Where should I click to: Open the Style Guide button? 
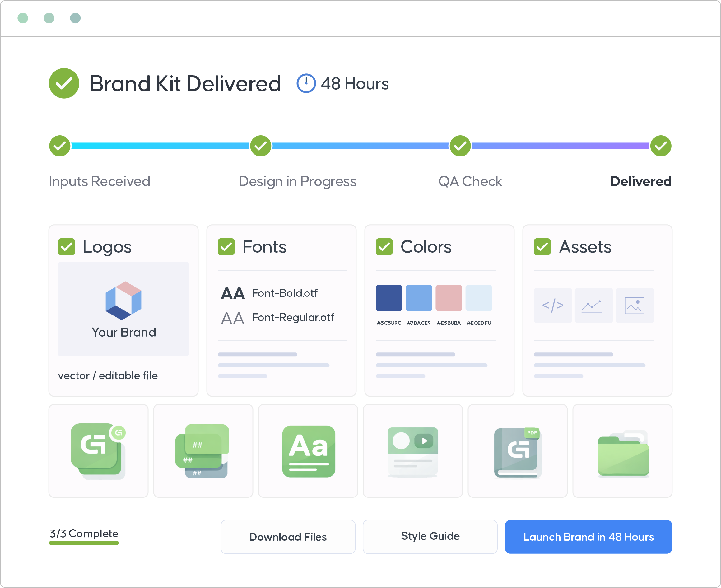pyautogui.click(x=430, y=537)
